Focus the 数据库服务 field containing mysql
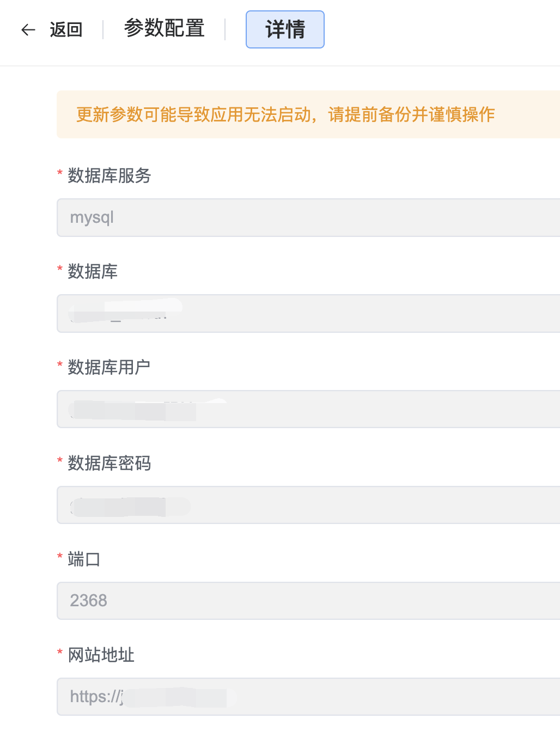This screenshot has height=731, width=560. pos(308,218)
